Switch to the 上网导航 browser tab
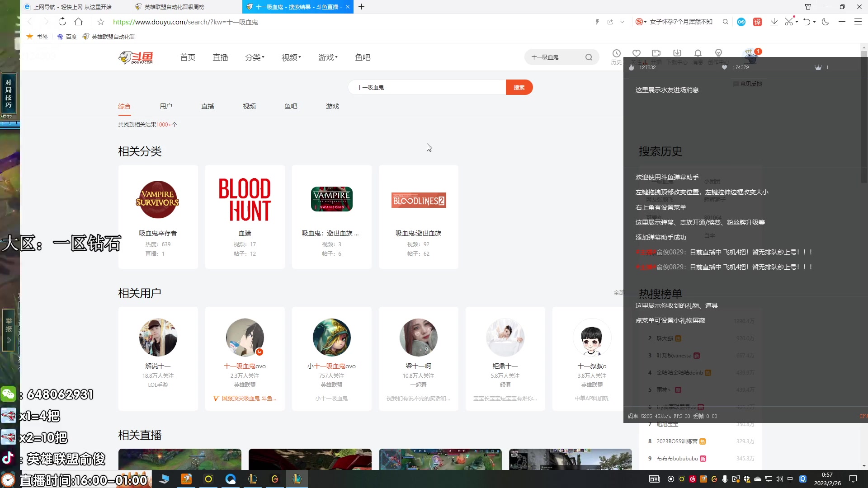 tap(75, 7)
